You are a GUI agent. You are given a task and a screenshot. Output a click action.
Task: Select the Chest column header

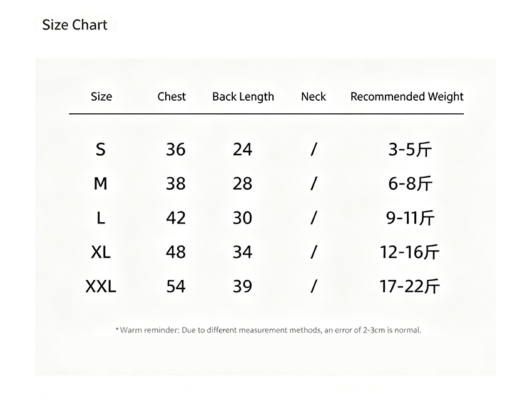tap(171, 96)
